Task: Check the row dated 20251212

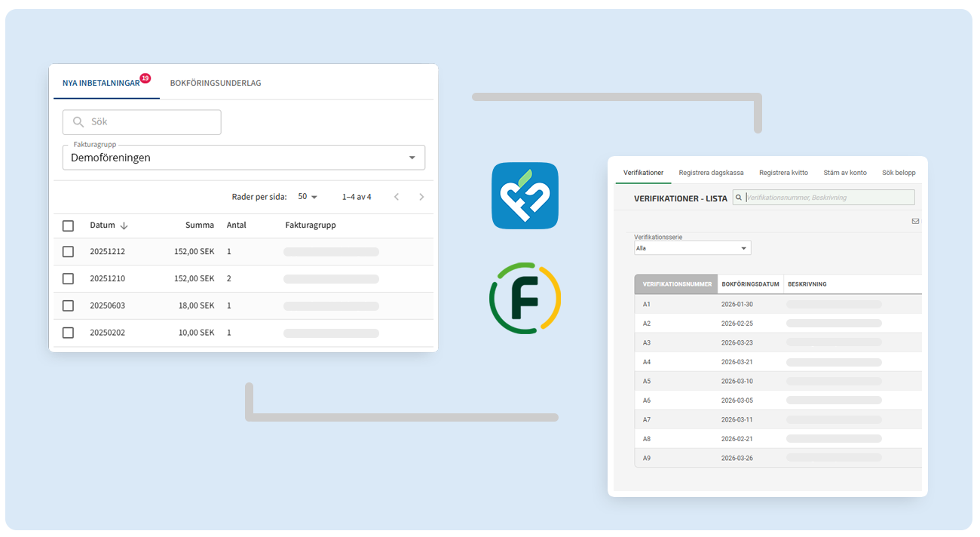Action: (68, 252)
